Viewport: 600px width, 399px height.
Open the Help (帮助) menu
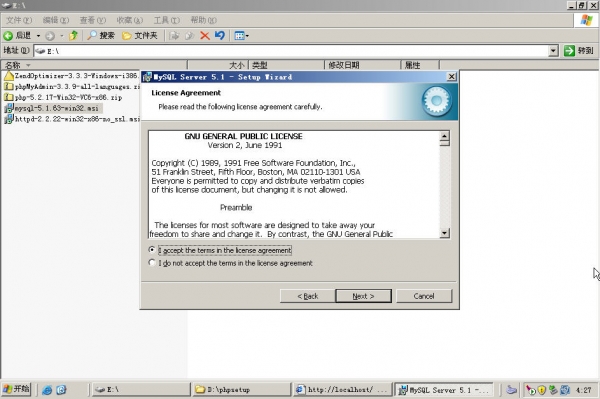(x=203, y=20)
